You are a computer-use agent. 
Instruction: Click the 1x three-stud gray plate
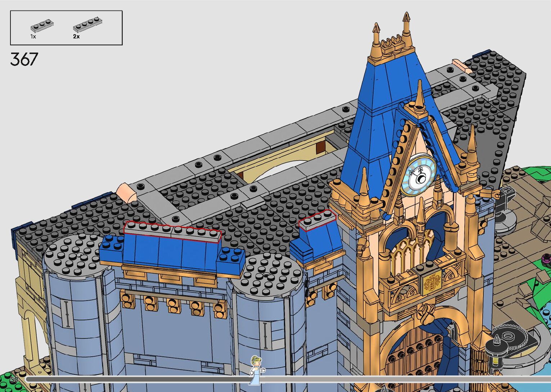[x=42, y=26]
